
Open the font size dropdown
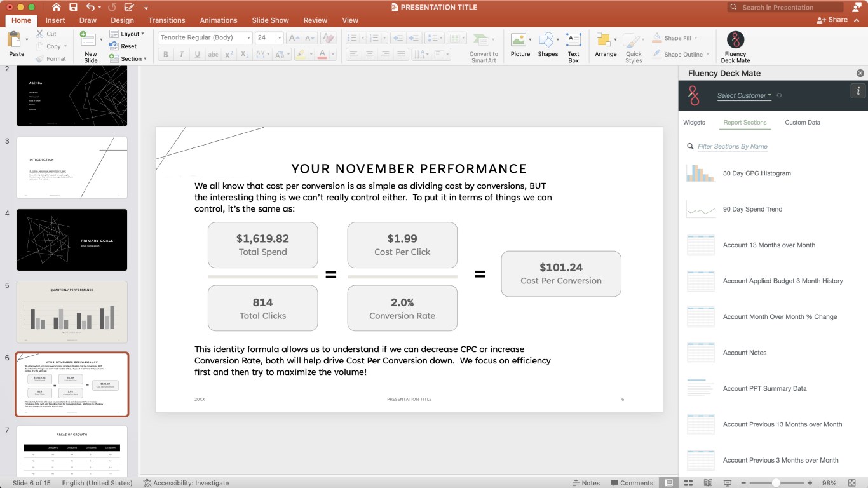(x=280, y=38)
